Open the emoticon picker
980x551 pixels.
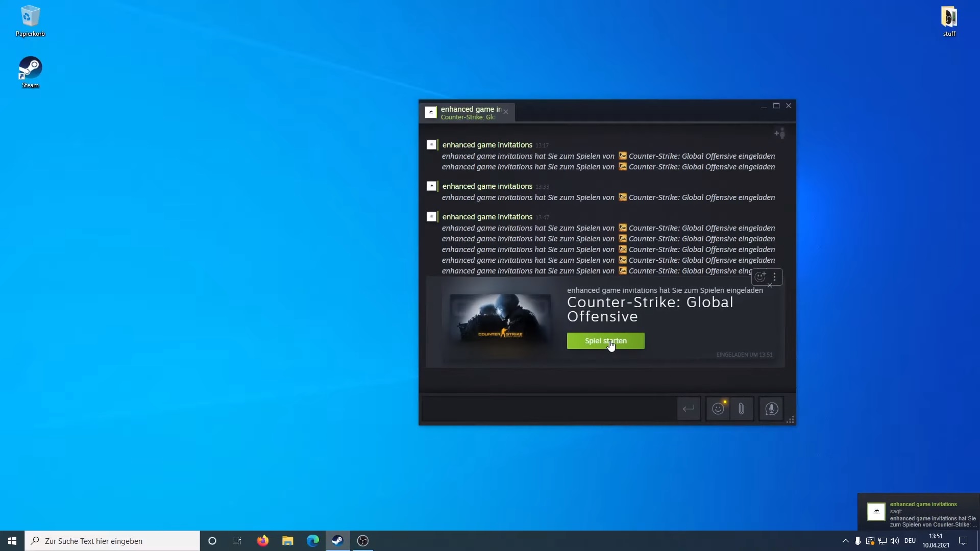point(718,409)
